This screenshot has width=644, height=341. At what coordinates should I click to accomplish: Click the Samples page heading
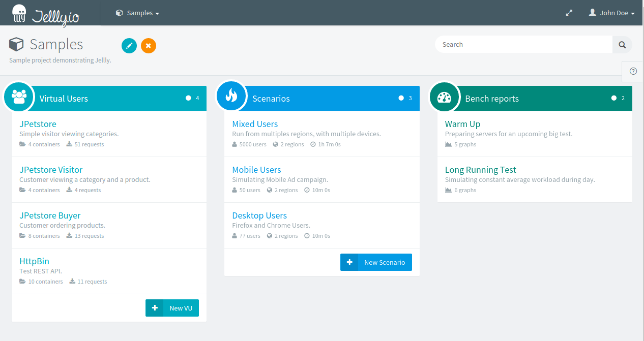pos(56,45)
